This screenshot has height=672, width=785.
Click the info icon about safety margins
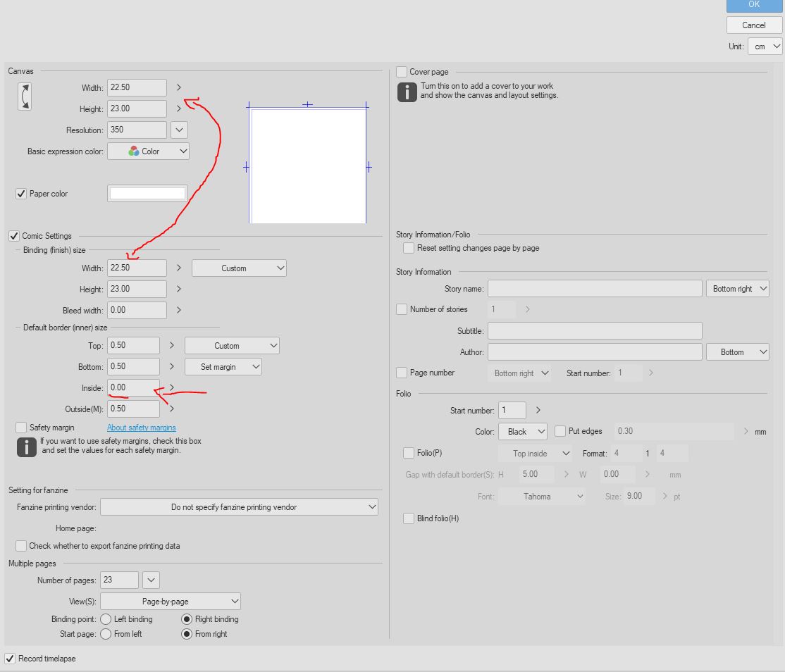point(27,447)
